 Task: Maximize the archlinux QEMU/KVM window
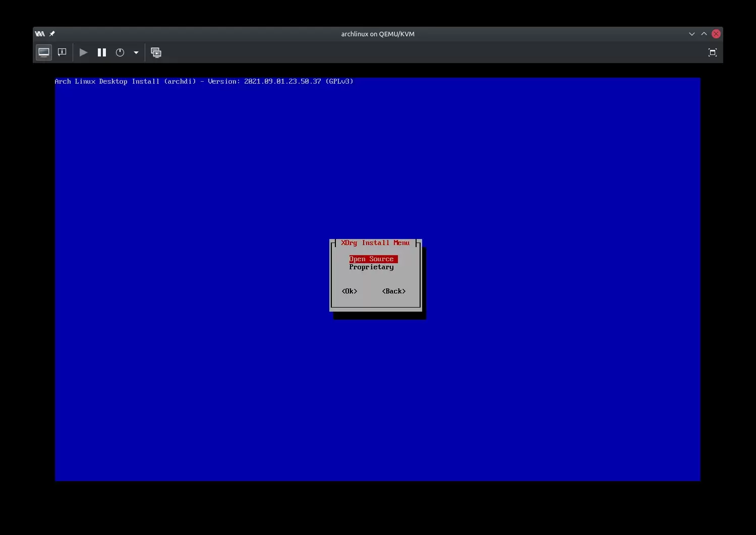point(704,34)
